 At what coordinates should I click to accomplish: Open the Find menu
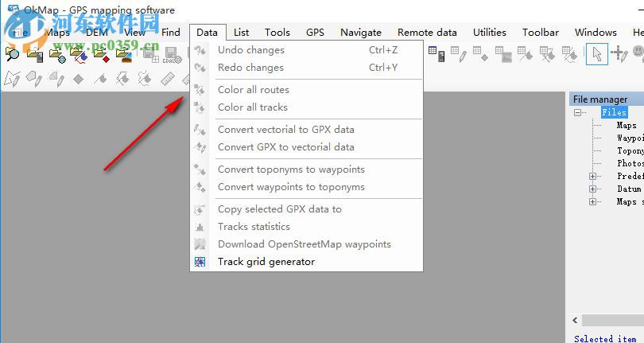pyautogui.click(x=170, y=33)
